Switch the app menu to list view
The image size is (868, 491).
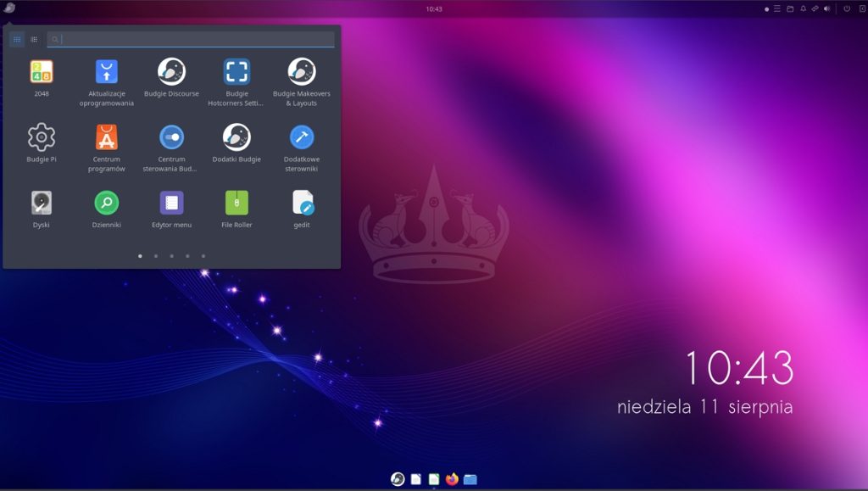[x=34, y=39]
